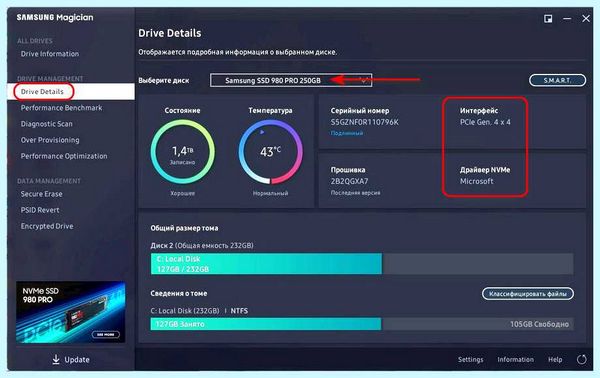Go to Encrypted Drive page
The image size is (600, 378).
[47, 226]
